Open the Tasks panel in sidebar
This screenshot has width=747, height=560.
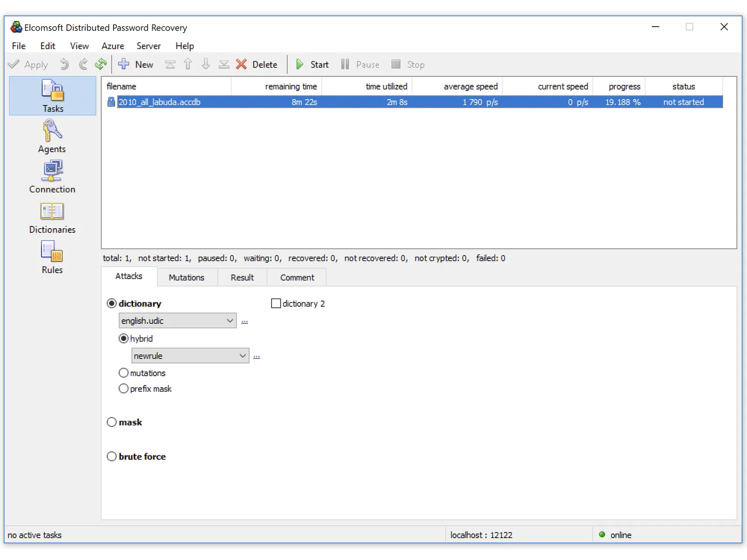click(x=53, y=96)
